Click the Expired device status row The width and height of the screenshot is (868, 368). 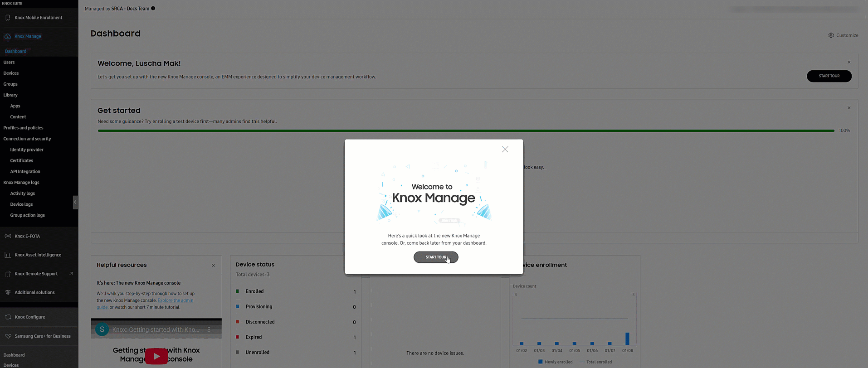click(296, 337)
